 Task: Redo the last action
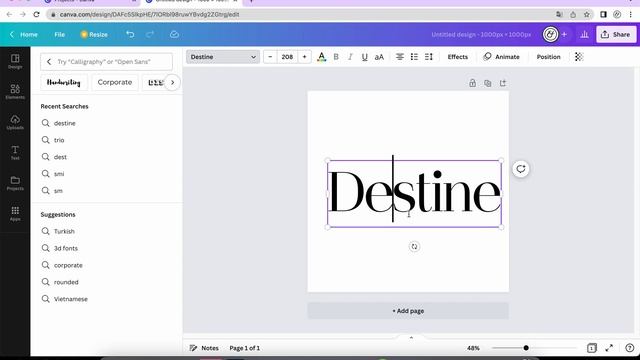click(x=150, y=35)
